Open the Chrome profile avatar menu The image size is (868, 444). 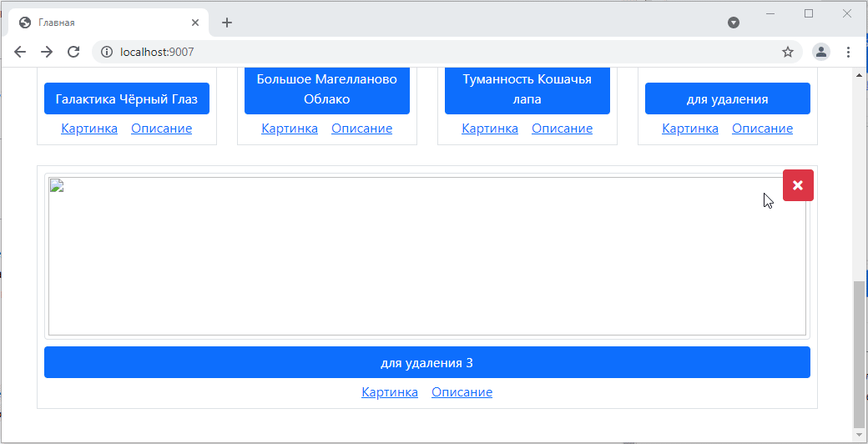[x=821, y=52]
